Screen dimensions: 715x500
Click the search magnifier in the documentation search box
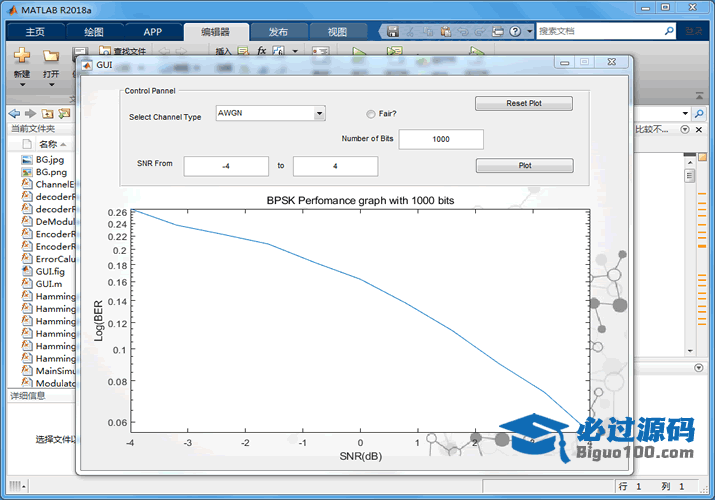tap(669, 31)
